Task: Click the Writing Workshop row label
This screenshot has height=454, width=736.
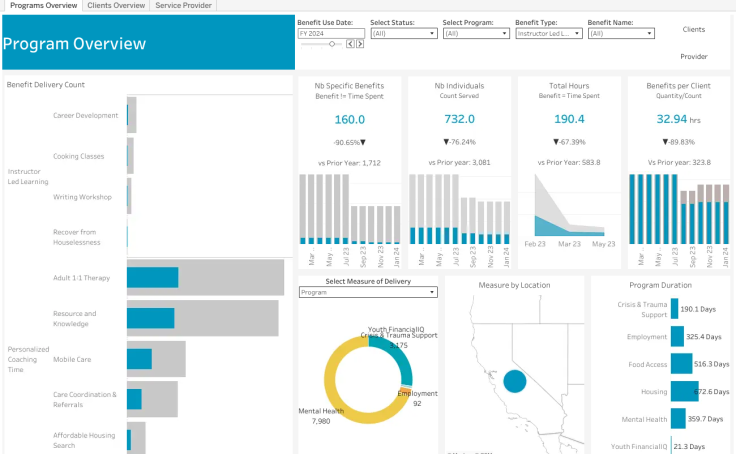Action: pos(82,197)
